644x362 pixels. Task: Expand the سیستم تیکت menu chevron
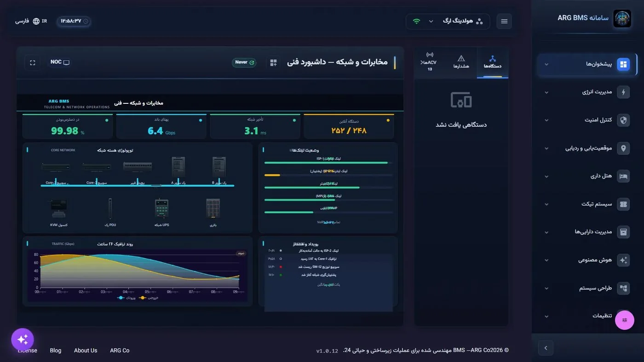pyautogui.click(x=546, y=204)
